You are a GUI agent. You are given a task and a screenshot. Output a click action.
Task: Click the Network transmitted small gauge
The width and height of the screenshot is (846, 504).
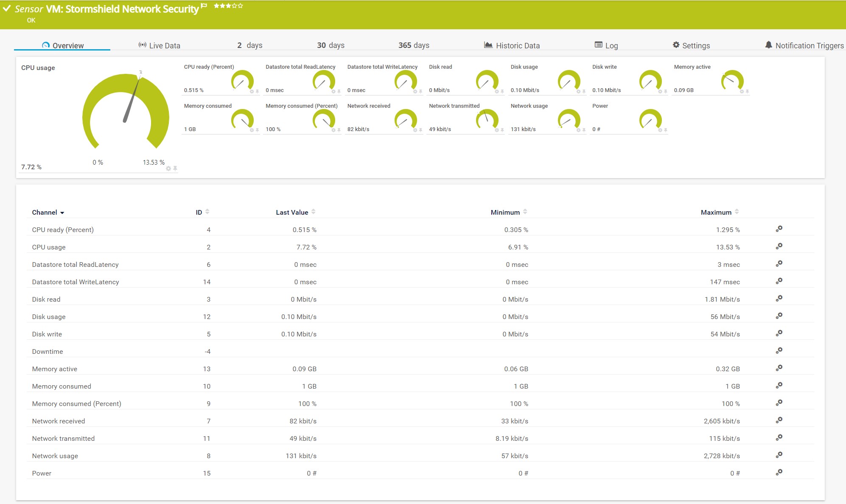487,119
